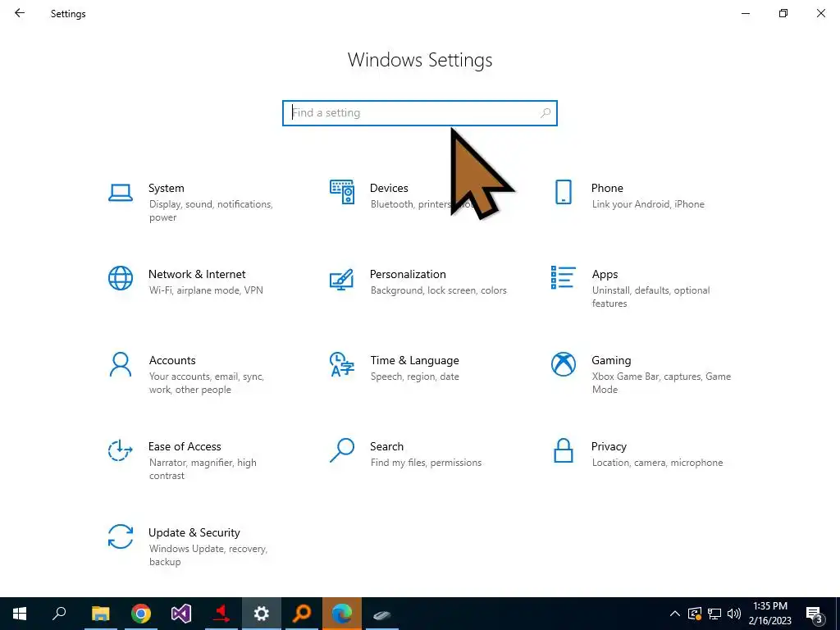This screenshot has height=630, width=840.
Task: Open the red app icon in taskbar
Action: coord(221,614)
